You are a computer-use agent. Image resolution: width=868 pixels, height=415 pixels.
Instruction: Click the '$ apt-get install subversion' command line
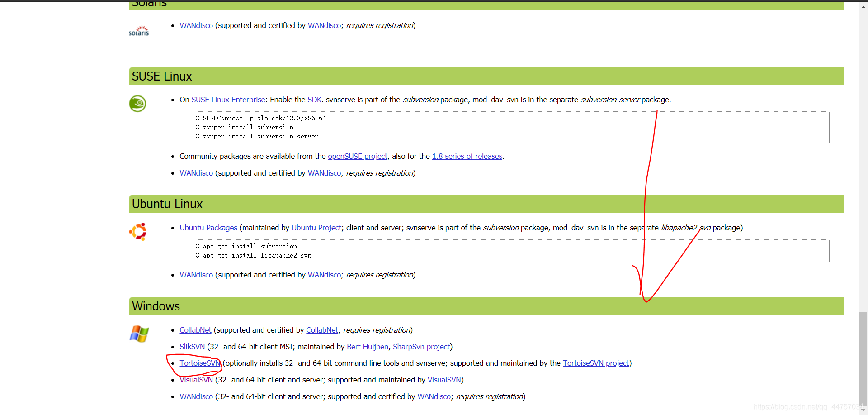coord(246,246)
